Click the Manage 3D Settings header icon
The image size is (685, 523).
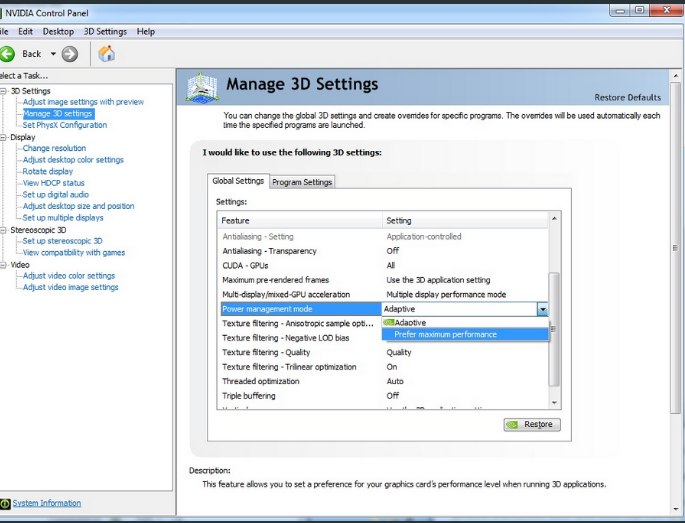tap(201, 88)
